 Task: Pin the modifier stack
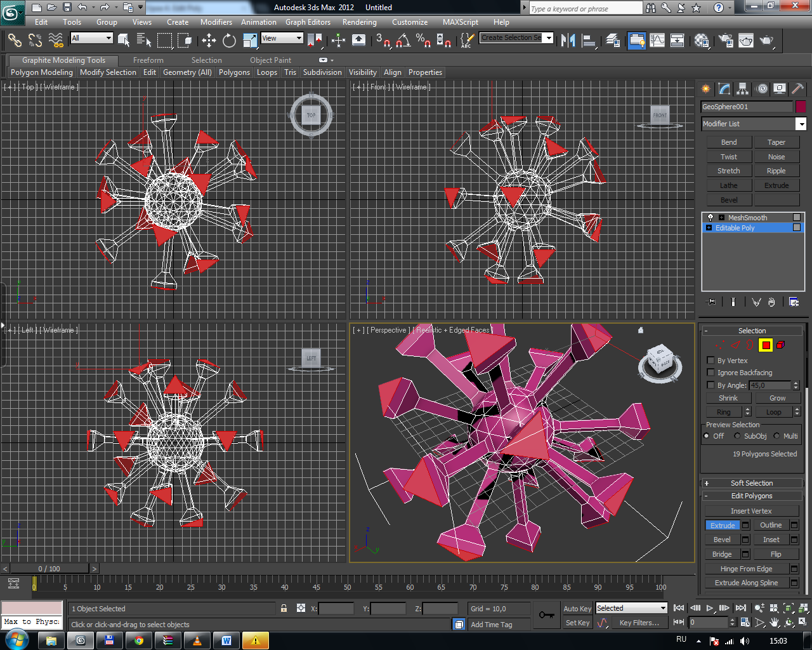point(711,302)
